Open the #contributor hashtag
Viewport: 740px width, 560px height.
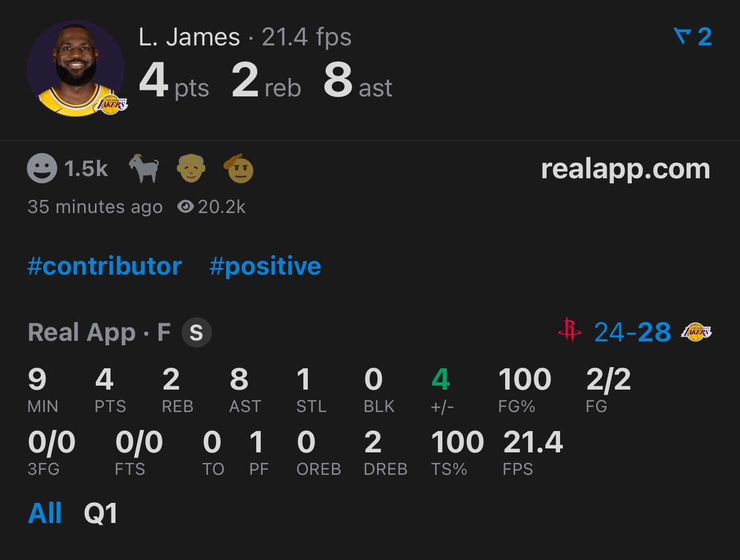point(105,266)
